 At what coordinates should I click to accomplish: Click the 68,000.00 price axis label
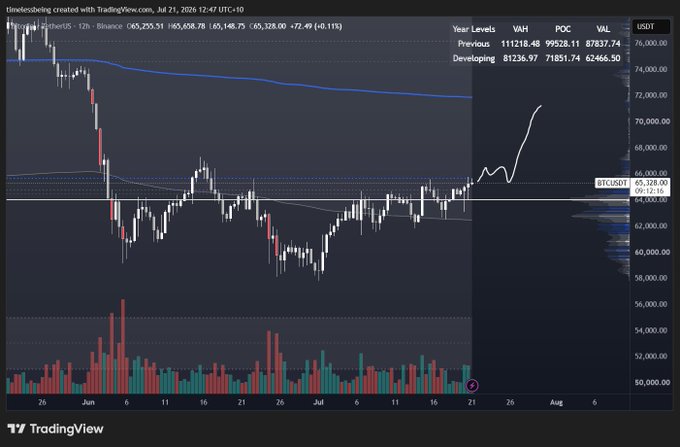tap(651, 147)
